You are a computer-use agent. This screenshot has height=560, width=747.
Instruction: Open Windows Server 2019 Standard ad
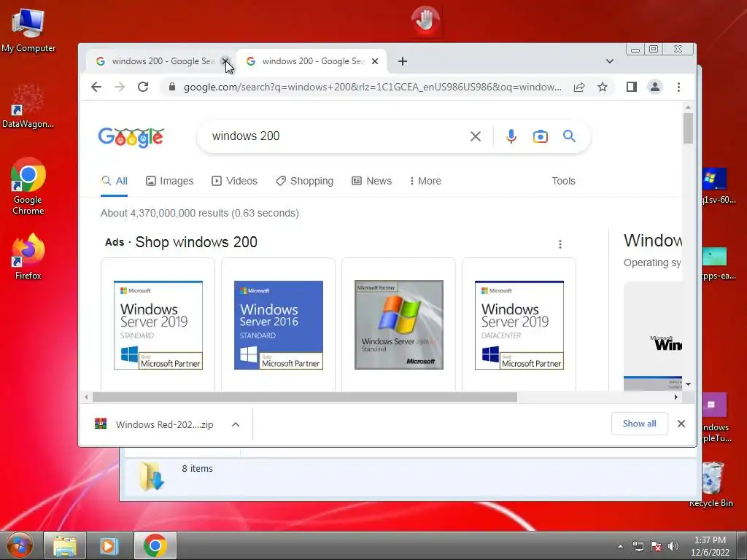point(158,324)
